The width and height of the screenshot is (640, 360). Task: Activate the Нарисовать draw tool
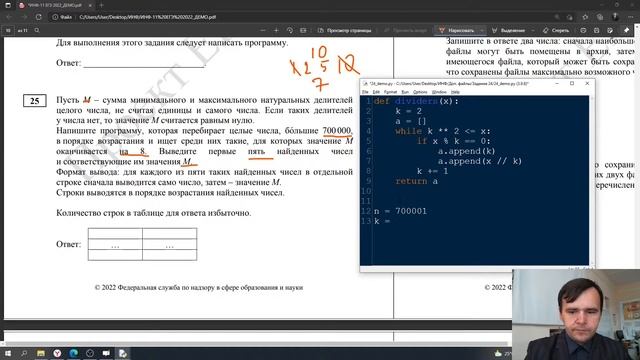click(456, 30)
